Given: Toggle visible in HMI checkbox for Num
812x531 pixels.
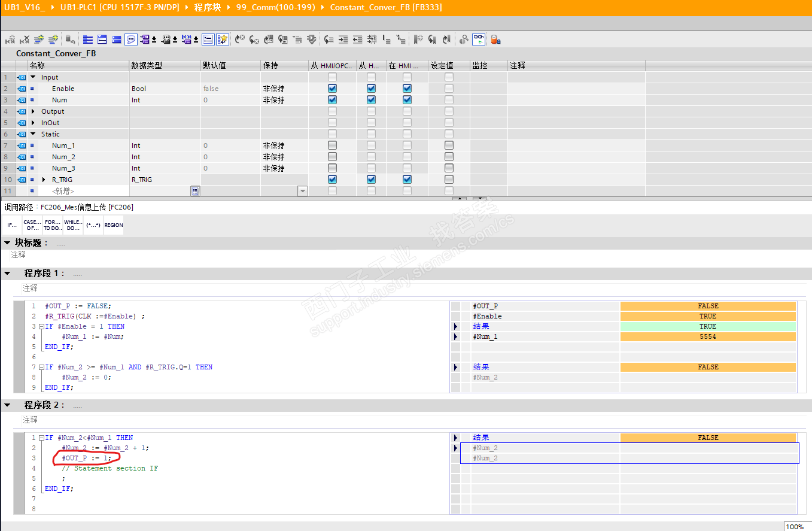Looking at the screenshot, I should pos(407,100).
